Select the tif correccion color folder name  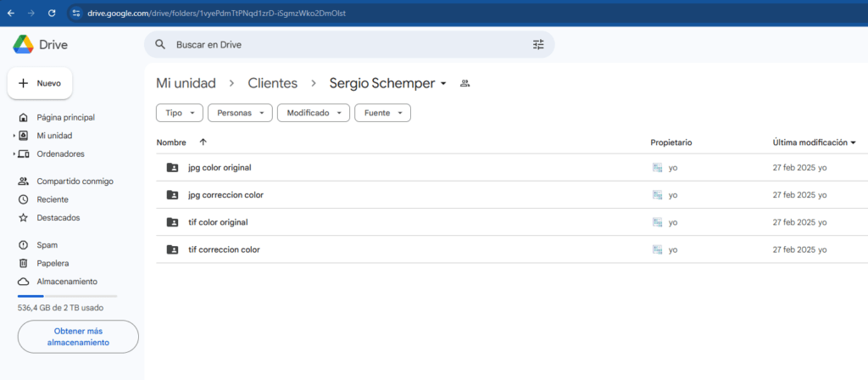coord(224,250)
